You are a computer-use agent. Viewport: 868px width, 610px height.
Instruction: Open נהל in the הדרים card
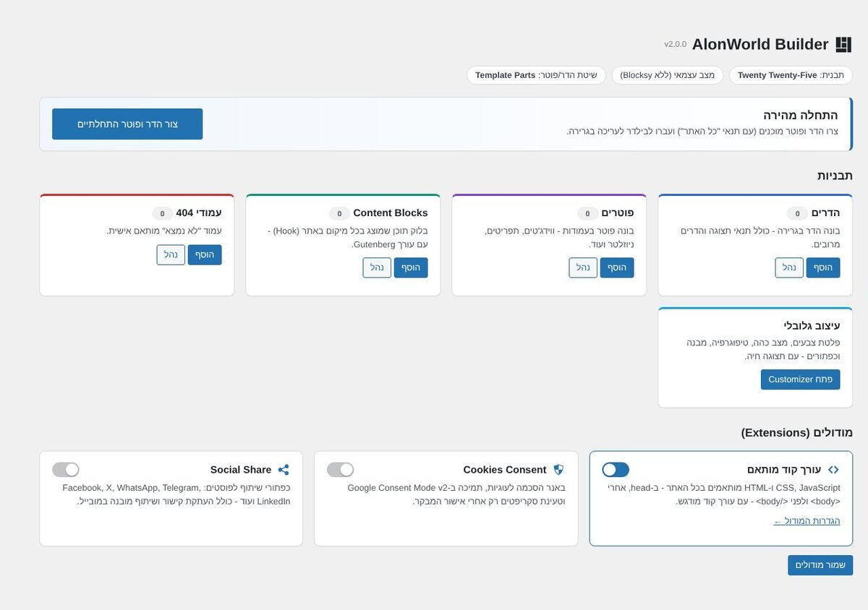pos(789,267)
